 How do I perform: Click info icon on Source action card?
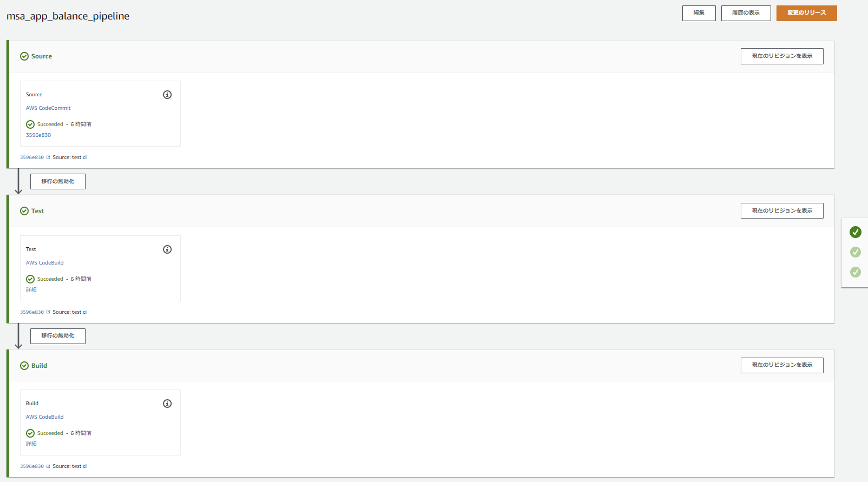pyautogui.click(x=167, y=95)
